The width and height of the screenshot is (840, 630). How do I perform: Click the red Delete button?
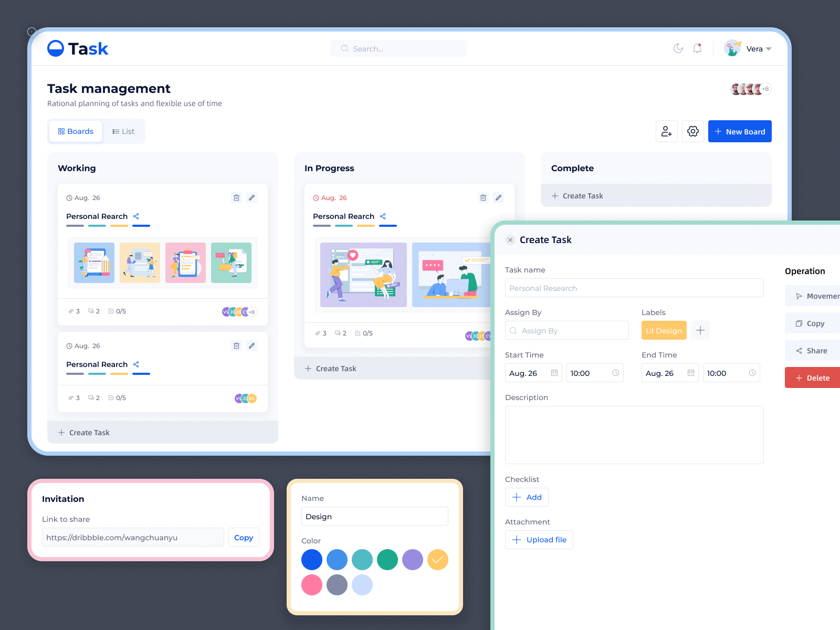pos(813,377)
